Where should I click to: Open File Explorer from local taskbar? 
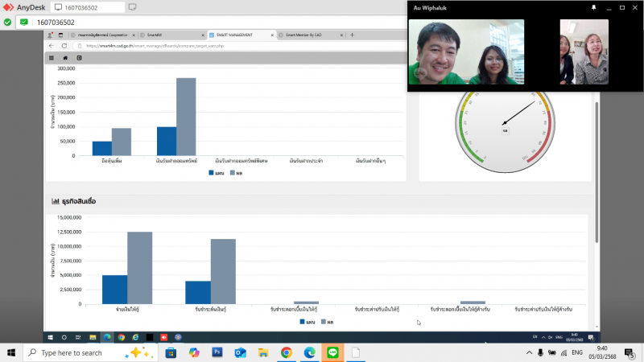click(263, 352)
